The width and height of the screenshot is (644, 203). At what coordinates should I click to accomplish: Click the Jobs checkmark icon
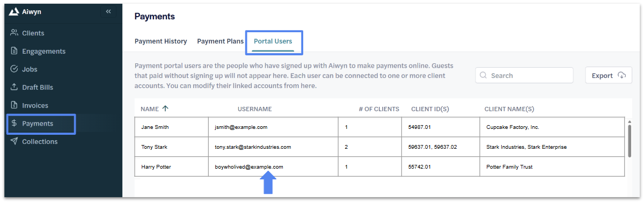(14, 69)
